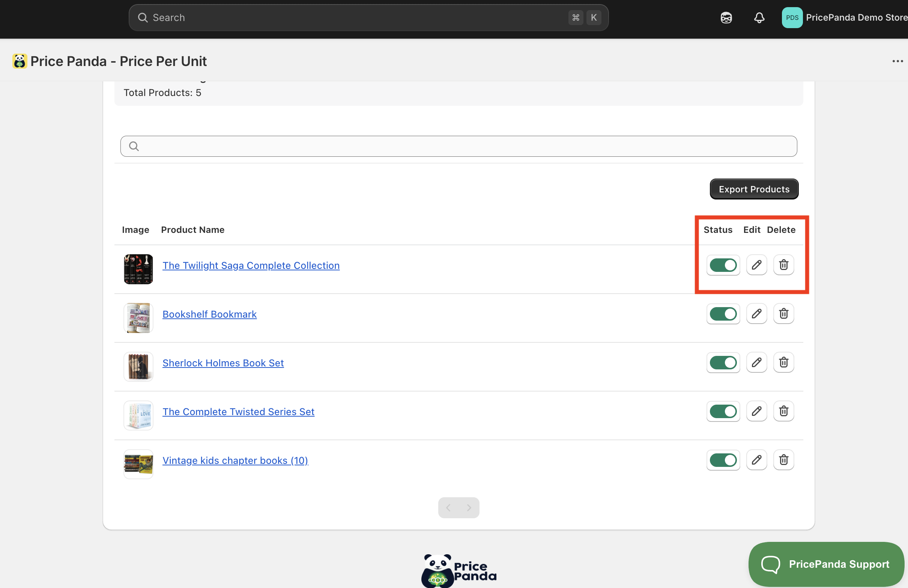Open Vintage kids chapter books (10) link

pos(235,460)
